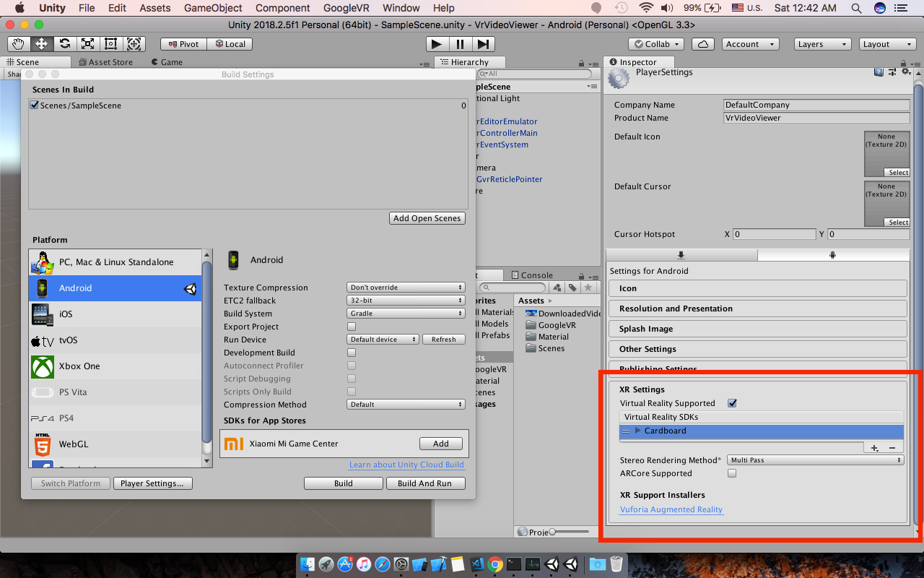Expand the Cardboard SDK entry
The height and width of the screenshot is (578, 924).
pos(637,431)
